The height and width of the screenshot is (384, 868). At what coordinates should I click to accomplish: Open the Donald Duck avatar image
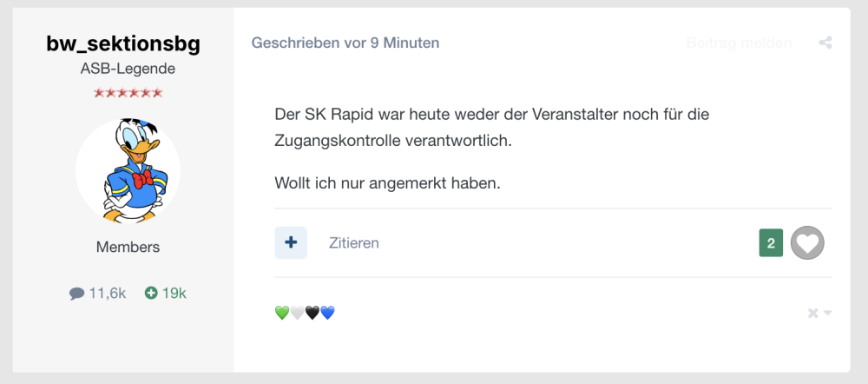click(x=128, y=170)
